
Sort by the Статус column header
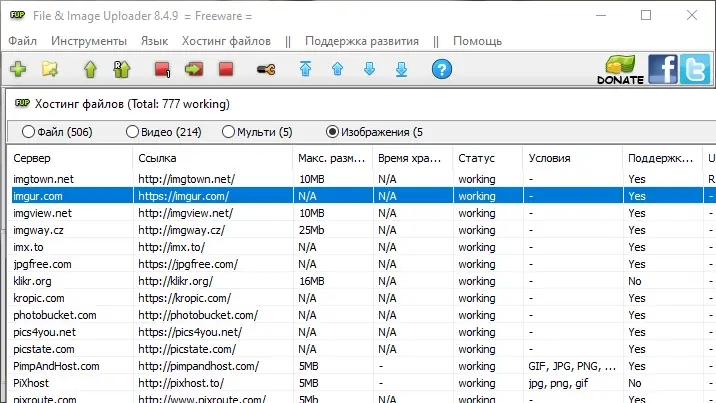tap(488, 158)
